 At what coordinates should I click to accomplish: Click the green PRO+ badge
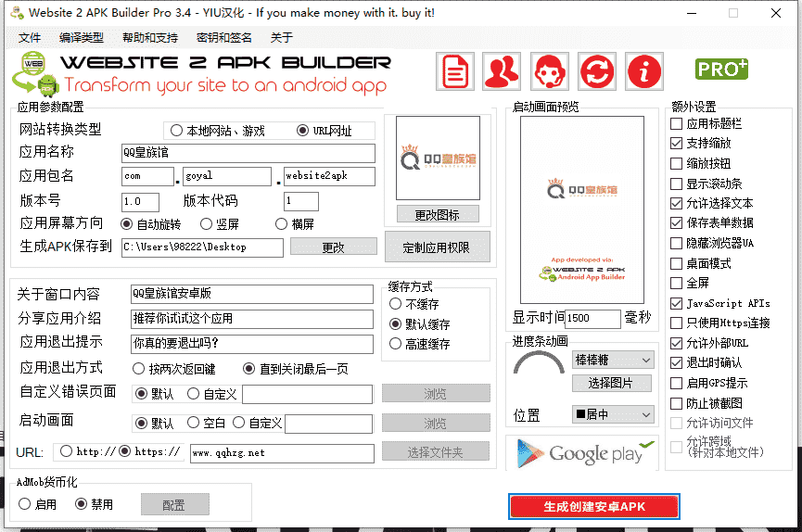721,70
